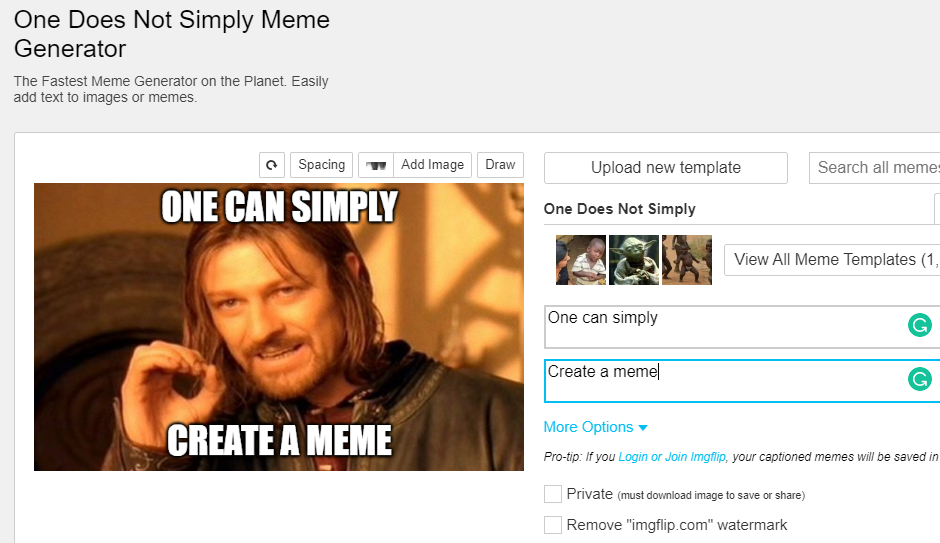Image resolution: width=940 pixels, height=543 pixels.
Task: Open the Spacing options
Action: pos(321,165)
